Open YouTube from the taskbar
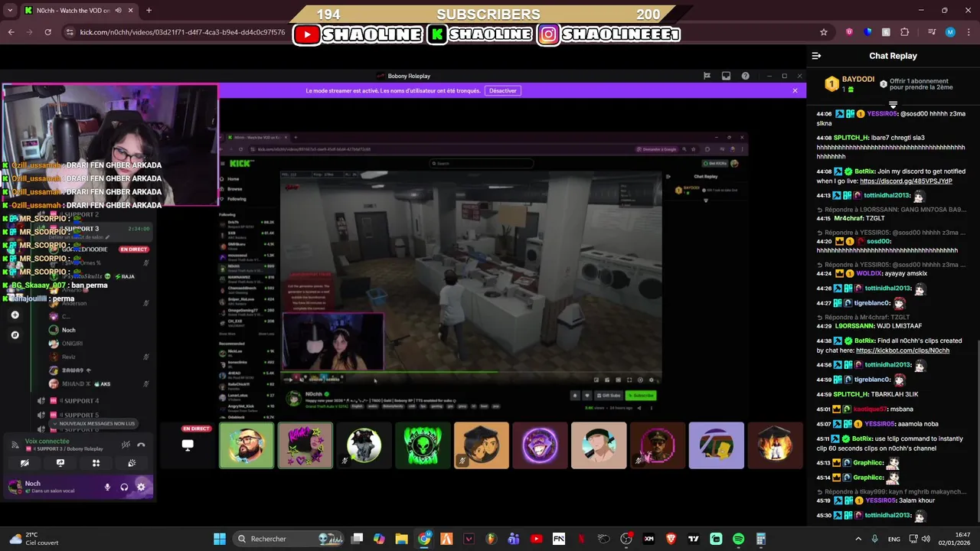The height and width of the screenshot is (551, 980). 536,539
